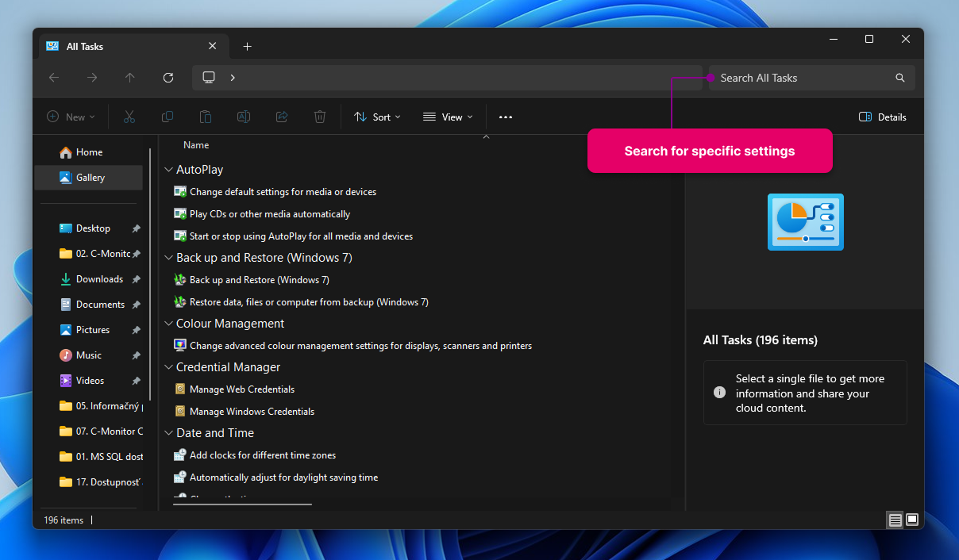959x560 pixels.
Task: Switch to details list view icon in status bar
Action: click(895, 520)
